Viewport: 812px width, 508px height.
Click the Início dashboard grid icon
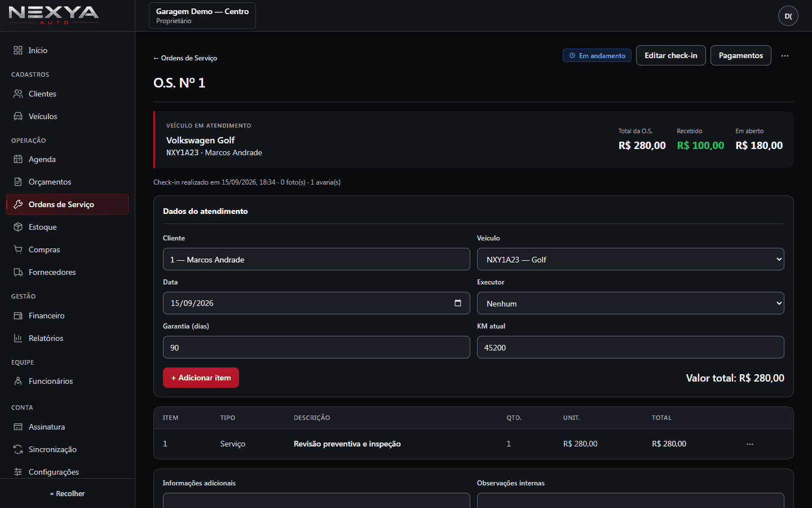click(18, 50)
